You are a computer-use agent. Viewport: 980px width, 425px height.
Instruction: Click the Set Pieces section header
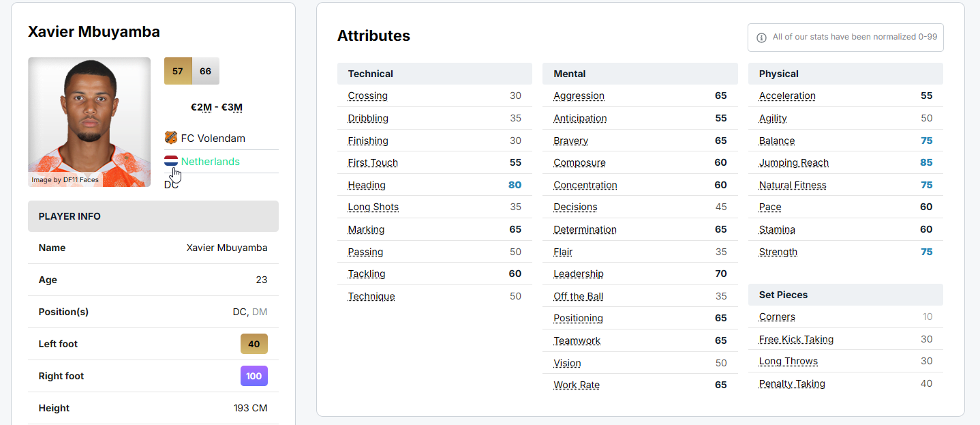tap(783, 295)
